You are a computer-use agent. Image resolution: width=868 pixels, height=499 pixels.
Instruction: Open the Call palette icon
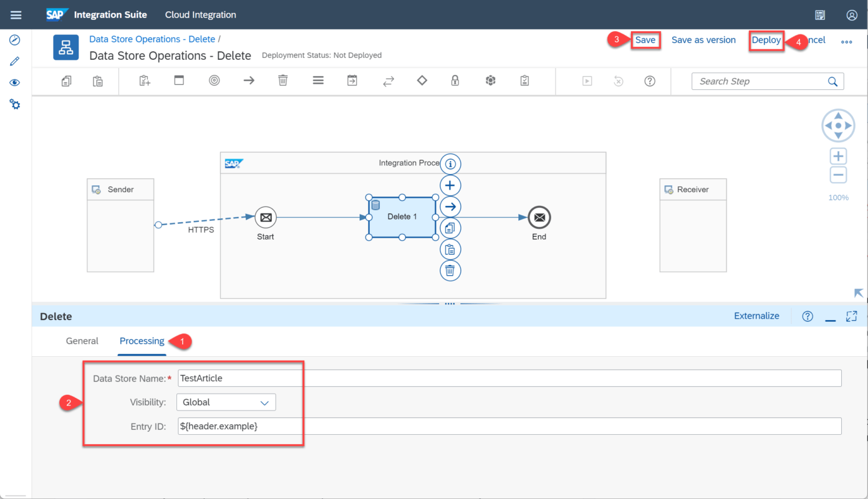click(x=352, y=80)
